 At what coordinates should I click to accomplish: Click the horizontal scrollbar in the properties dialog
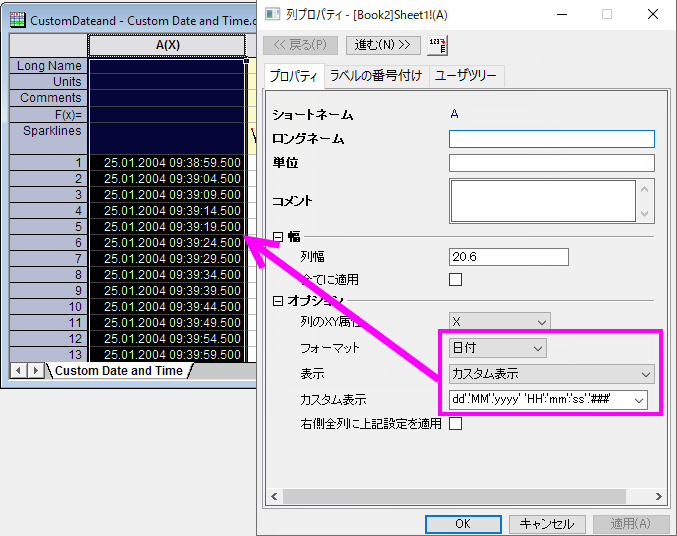pyautogui.click(x=454, y=496)
